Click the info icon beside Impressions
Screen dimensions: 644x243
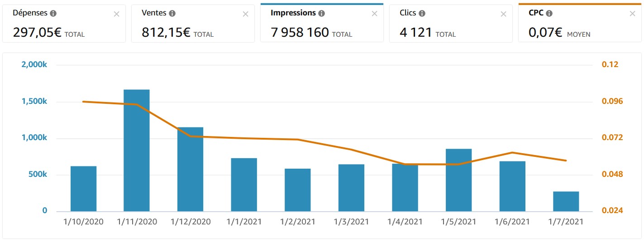[x=321, y=14]
